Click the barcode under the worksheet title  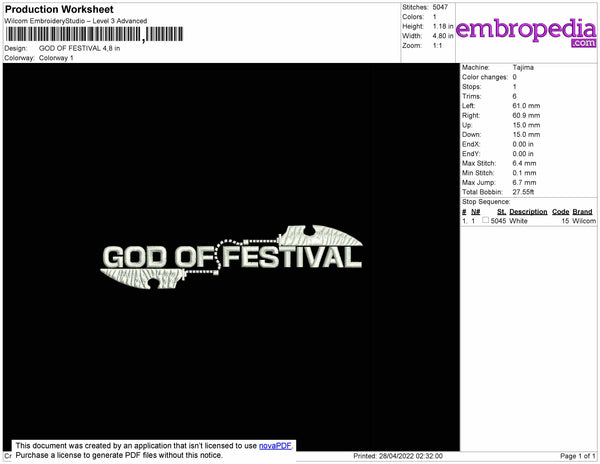pos(94,34)
